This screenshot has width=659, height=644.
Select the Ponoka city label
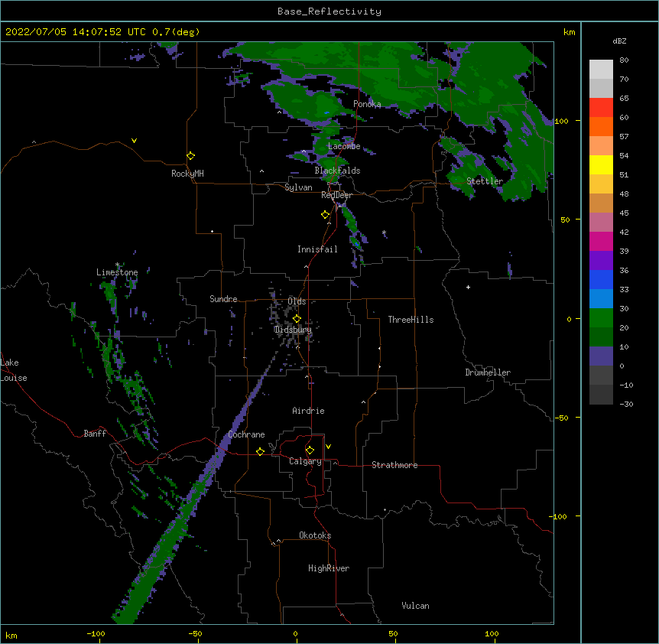367,104
